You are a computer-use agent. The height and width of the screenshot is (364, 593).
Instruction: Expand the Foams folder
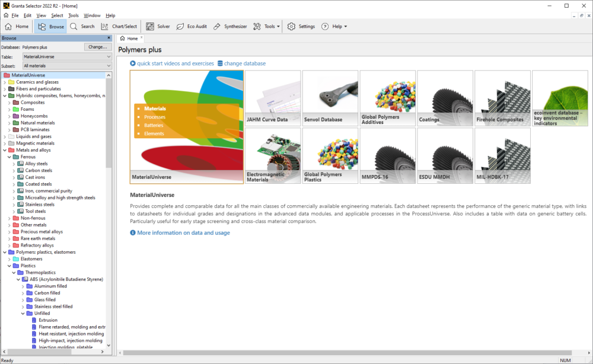9,109
